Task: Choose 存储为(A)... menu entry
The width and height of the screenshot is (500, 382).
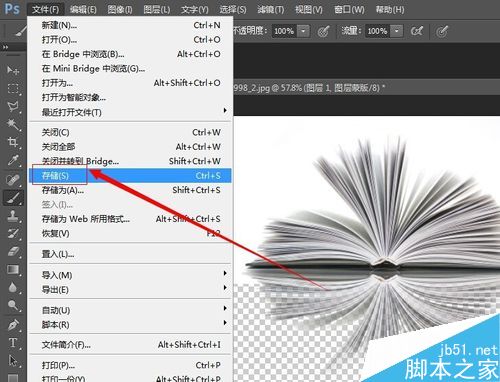Action: [131, 190]
